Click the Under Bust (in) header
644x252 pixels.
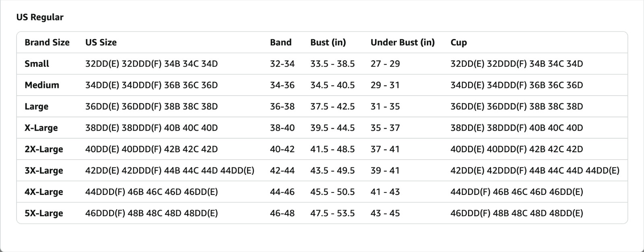[402, 42]
